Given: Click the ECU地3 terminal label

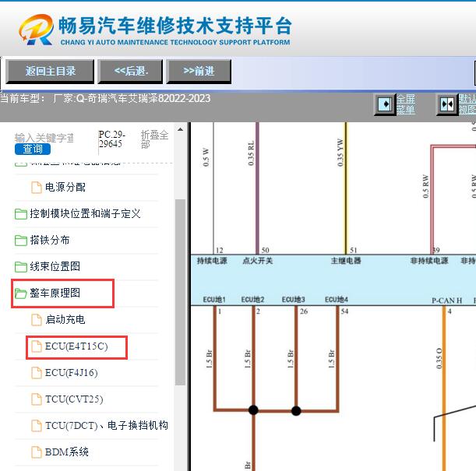Looking at the screenshot, I should 293,300.
